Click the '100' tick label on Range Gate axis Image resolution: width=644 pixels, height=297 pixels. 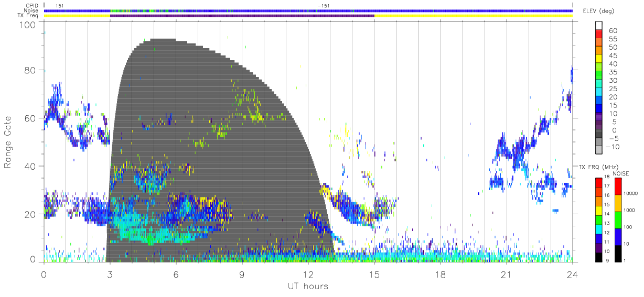coord(28,24)
